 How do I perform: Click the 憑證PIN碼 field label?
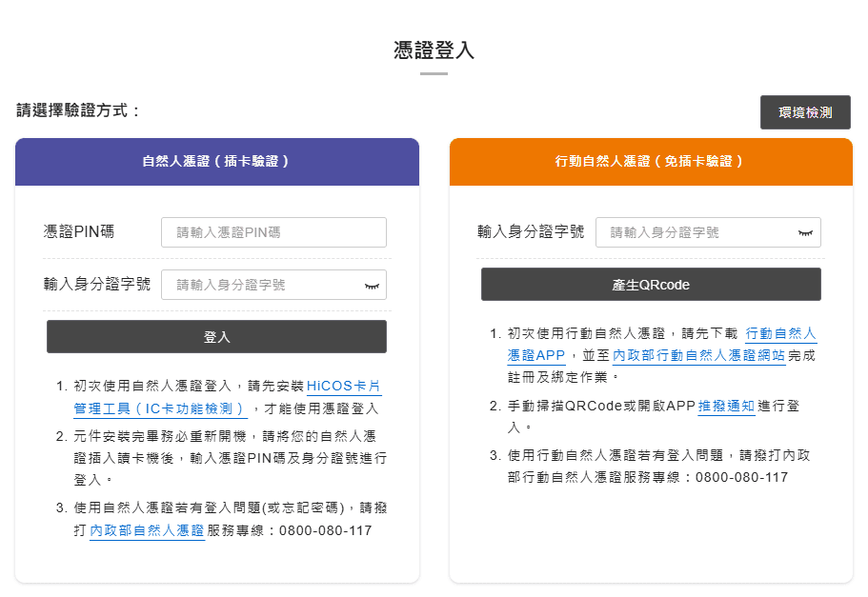click(x=79, y=231)
